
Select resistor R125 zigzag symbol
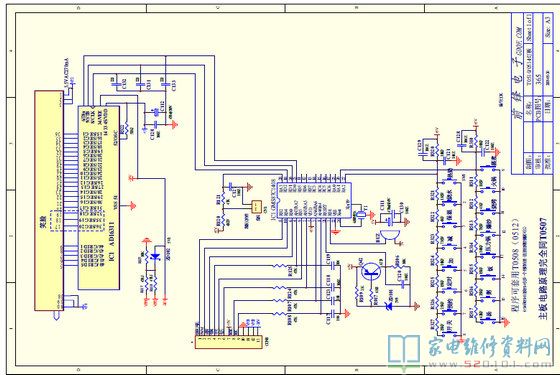point(280,266)
